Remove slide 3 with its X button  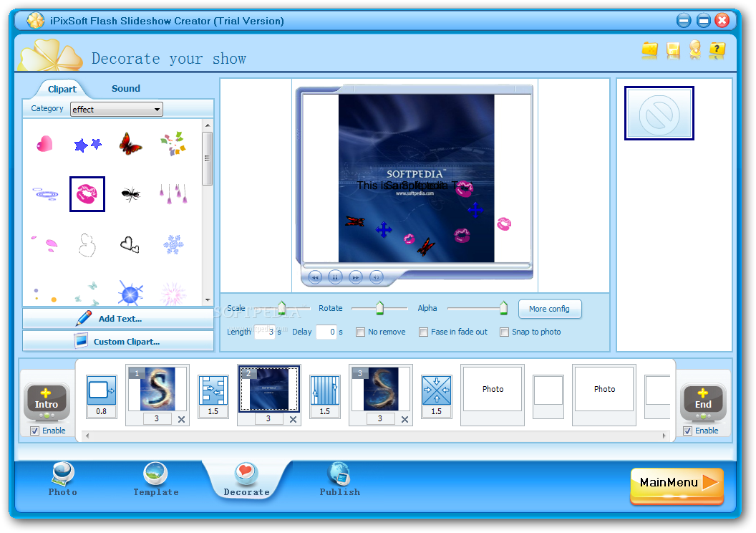pos(405,419)
